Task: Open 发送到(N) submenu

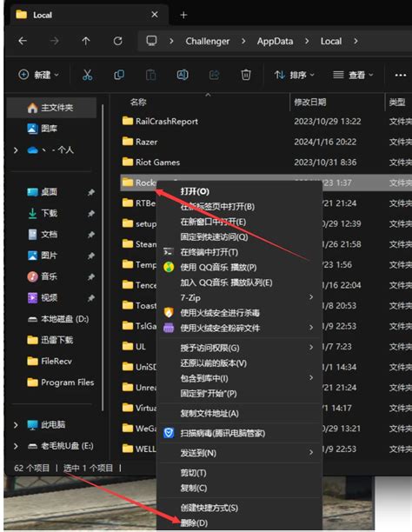Action: point(240,453)
